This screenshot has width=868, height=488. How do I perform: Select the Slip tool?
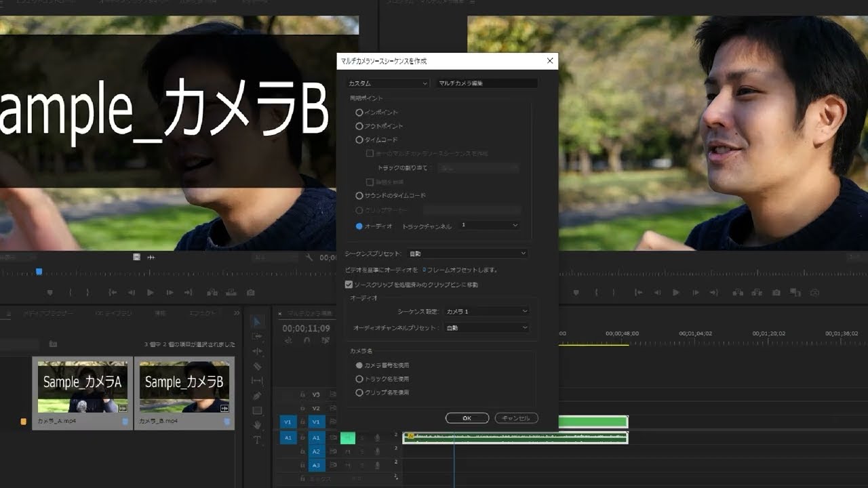tap(257, 381)
